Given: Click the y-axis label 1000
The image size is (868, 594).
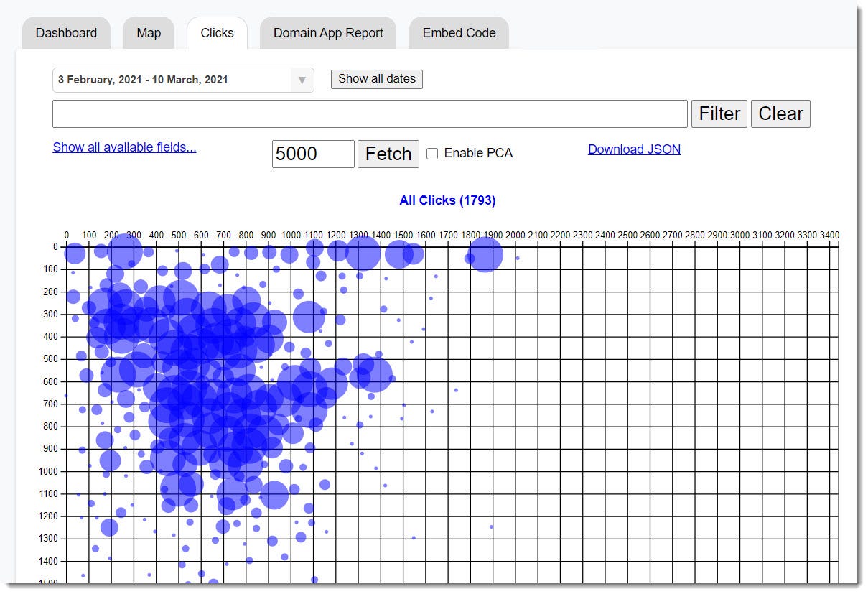Looking at the screenshot, I should tap(50, 471).
